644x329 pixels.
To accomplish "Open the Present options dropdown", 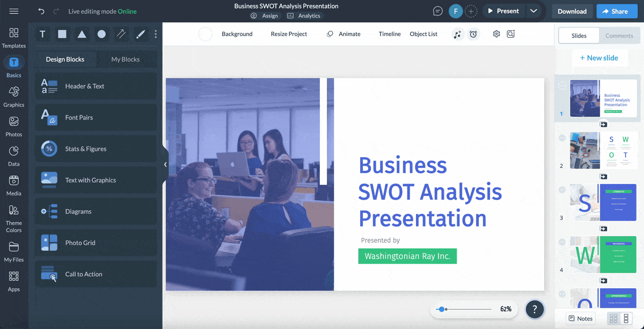I will [x=533, y=11].
